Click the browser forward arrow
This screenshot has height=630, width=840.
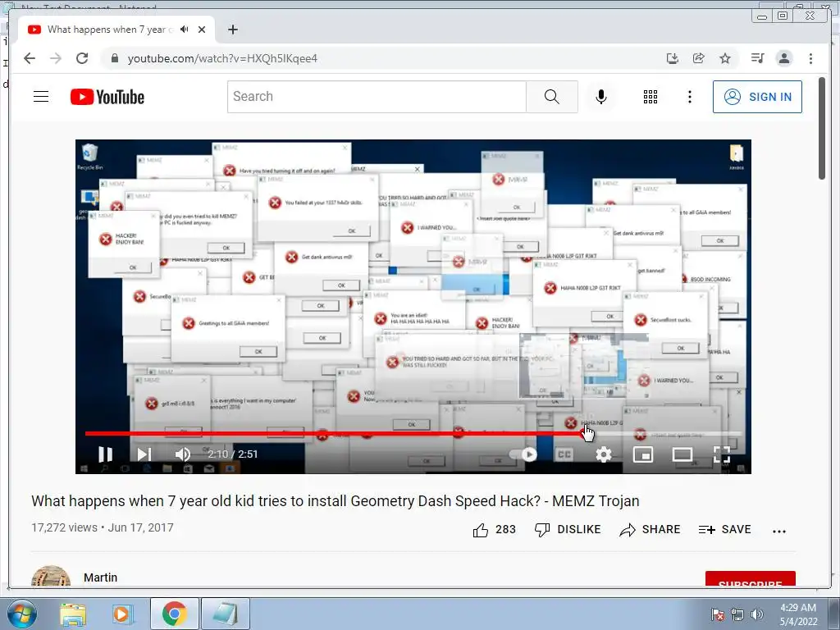point(56,58)
